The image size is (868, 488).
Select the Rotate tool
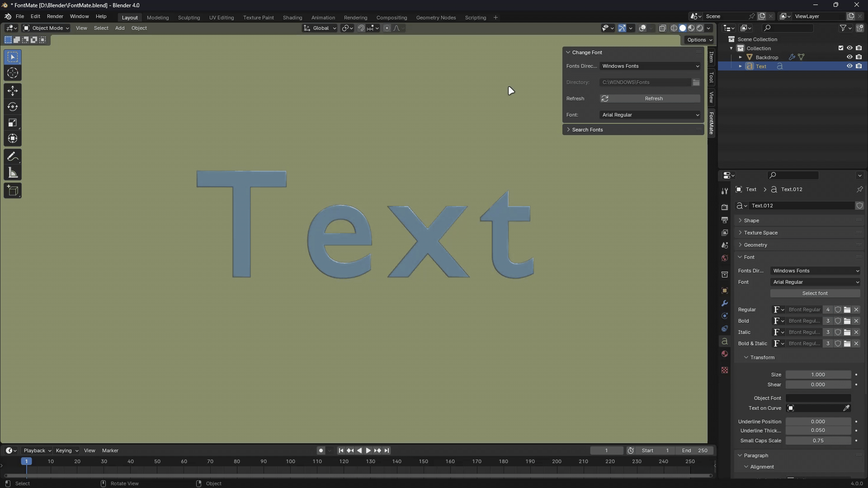click(x=13, y=107)
